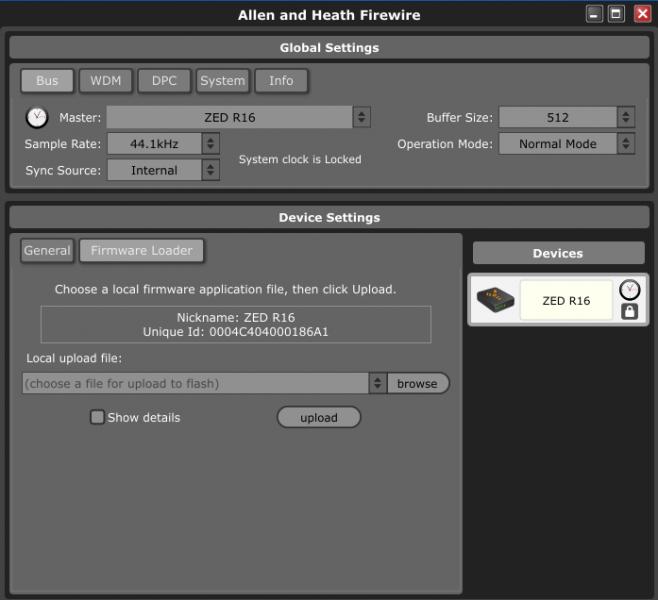The image size is (658, 600).
Task: Click the Nickname: ZED R16 text
Action: 235,317
